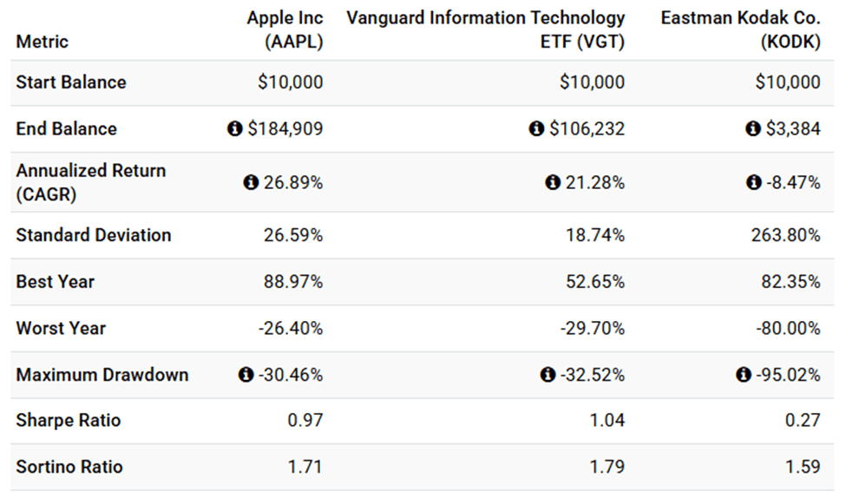Screen dimensions: 846x504
Task: Click VGT's Worst Year value -29.70%
Action: (593, 329)
